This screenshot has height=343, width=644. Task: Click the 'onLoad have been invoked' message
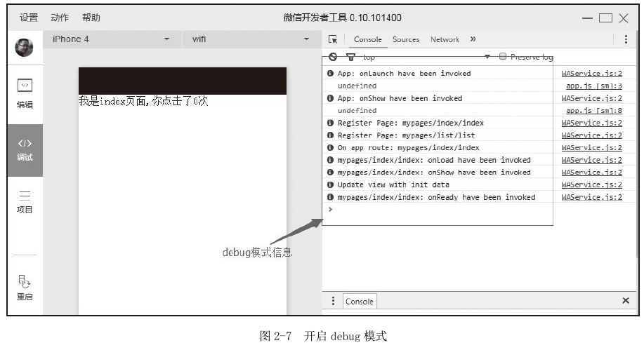tap(434, 160)
